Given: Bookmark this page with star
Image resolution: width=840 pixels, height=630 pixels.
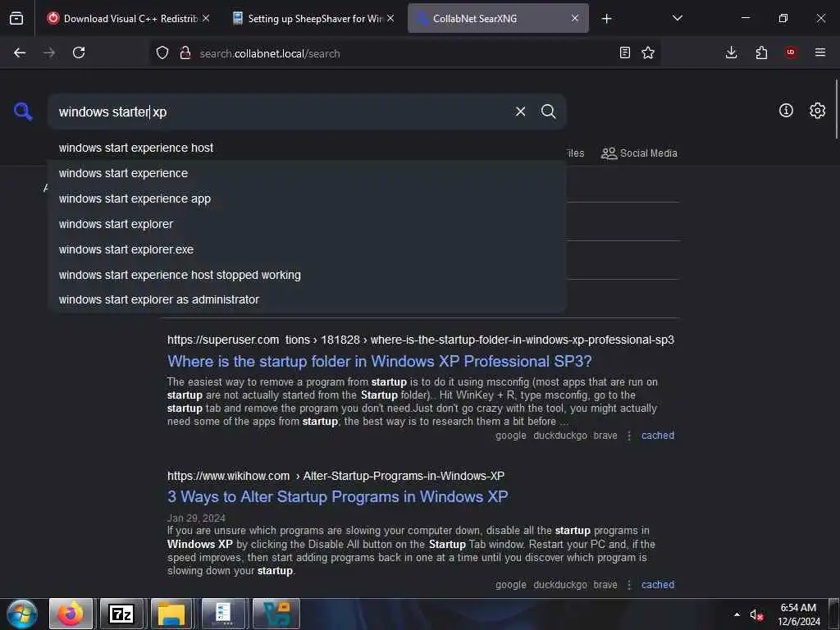Looking at the screenshot, I should click(x=648, y=52).
